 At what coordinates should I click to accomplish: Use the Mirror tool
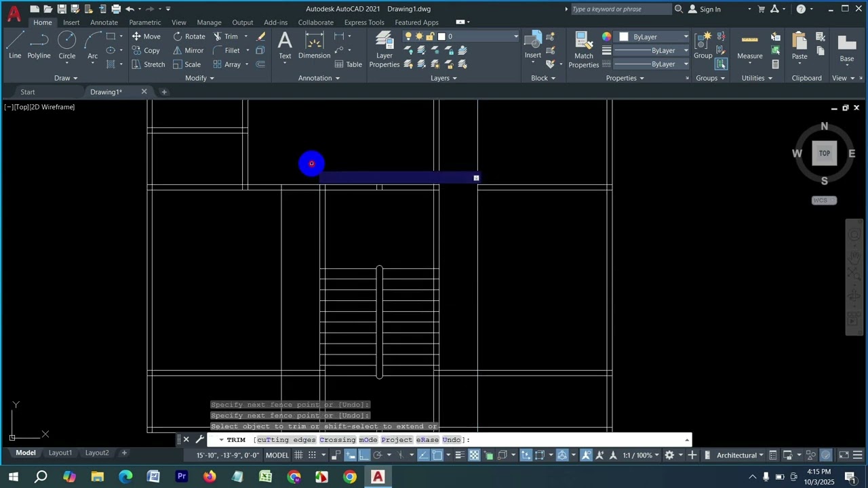point(188,50)
